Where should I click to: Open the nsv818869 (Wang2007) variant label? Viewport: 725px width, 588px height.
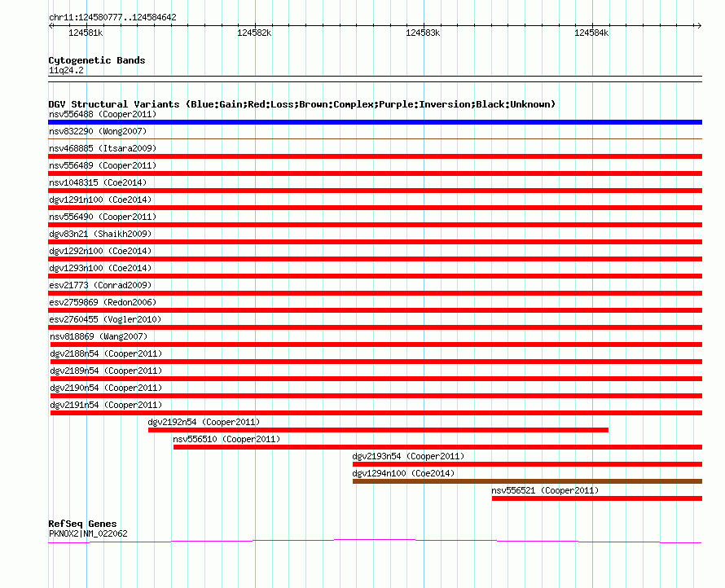click(x=98, y=336)
